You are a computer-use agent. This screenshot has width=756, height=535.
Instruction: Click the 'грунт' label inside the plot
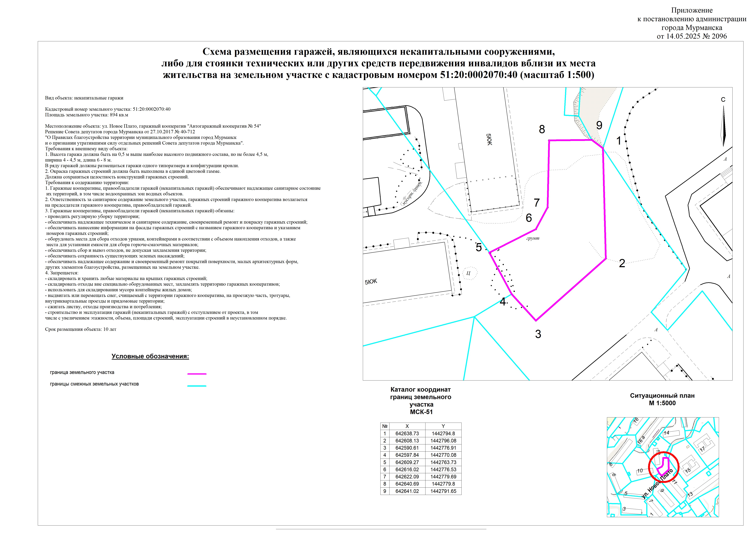coord(533,238)
